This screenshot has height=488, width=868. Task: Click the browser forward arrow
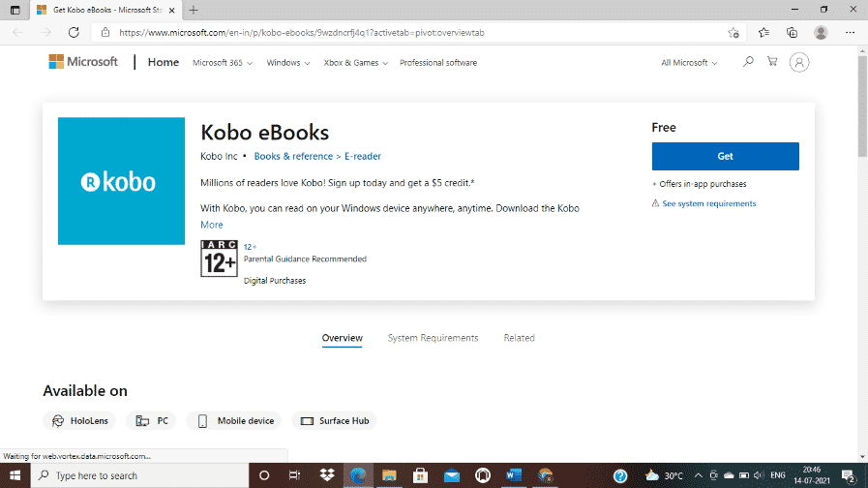click(45, 33)
